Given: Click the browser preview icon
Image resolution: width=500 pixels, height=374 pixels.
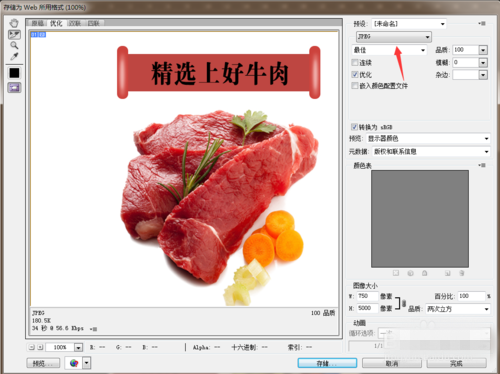Looking at the screenshot, I should click(74, 363).
